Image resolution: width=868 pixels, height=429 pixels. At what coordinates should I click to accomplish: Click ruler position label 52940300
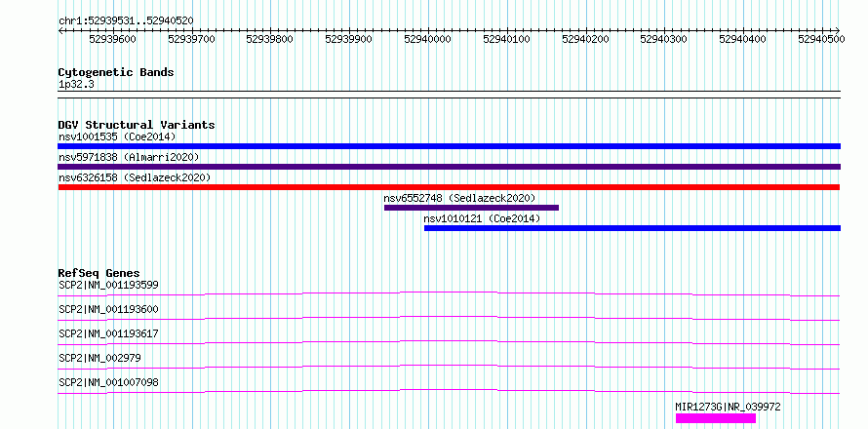[664, 39]
